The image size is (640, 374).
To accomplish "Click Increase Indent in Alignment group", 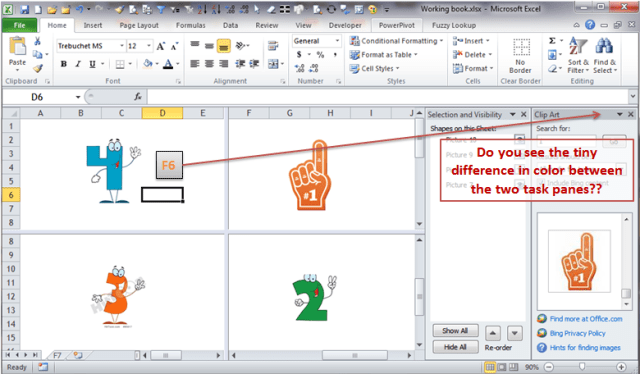I will coord(254,64).
